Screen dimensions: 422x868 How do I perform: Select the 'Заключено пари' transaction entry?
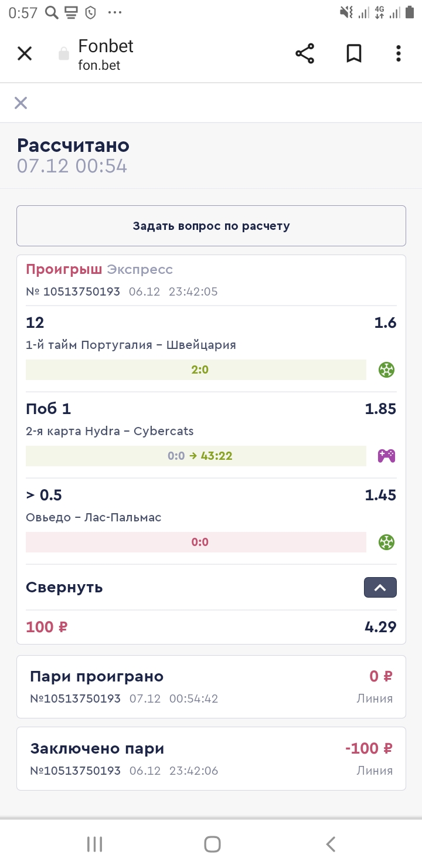pos(211,758)
